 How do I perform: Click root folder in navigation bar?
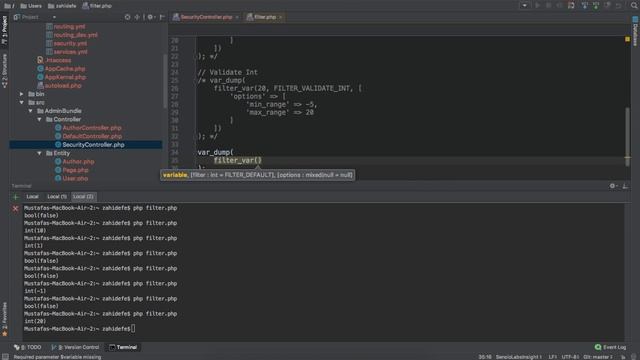9,6
